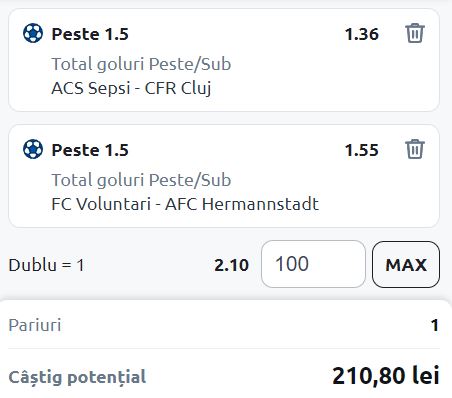Click the combined 2.10 odds
The height and width of the screenshot is (398, 452).
click(x=231, y=265)
